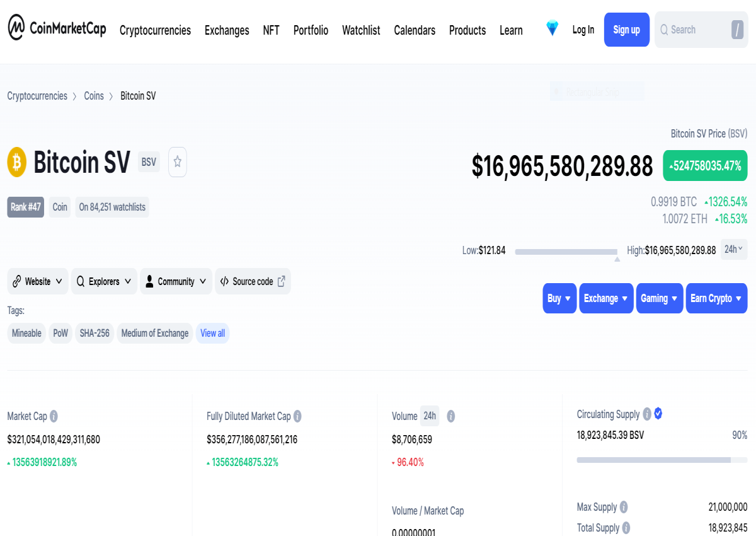756x536 pixels.
Task: Click the Log In link
Action: (583, 30)
